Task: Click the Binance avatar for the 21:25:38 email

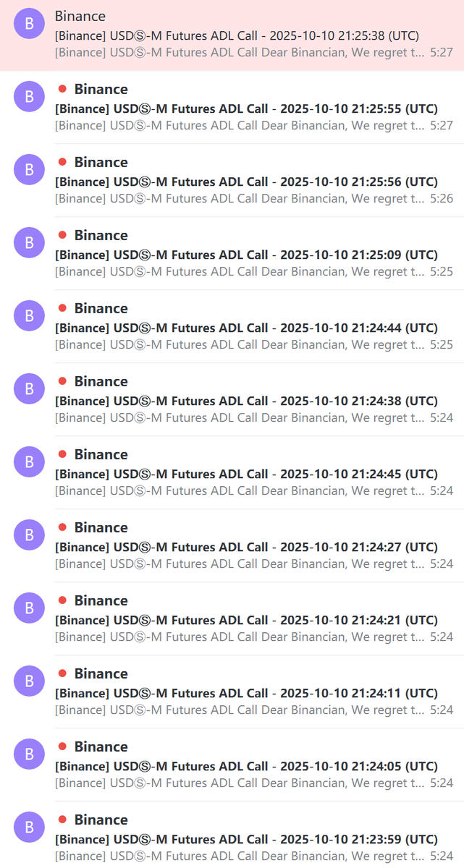Action: tap(29, 24)
